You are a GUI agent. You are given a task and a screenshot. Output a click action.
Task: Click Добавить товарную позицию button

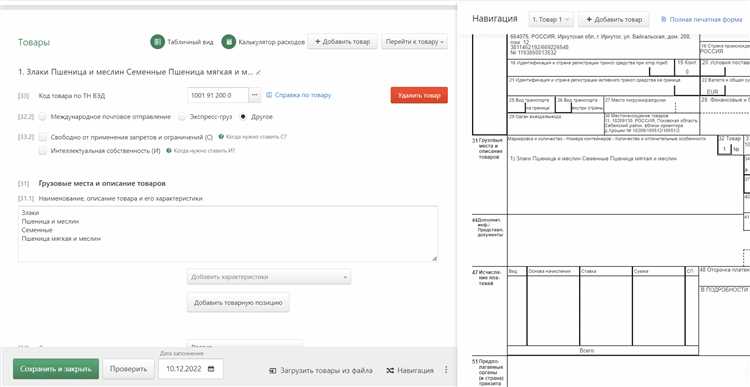[x=238, y=303]
